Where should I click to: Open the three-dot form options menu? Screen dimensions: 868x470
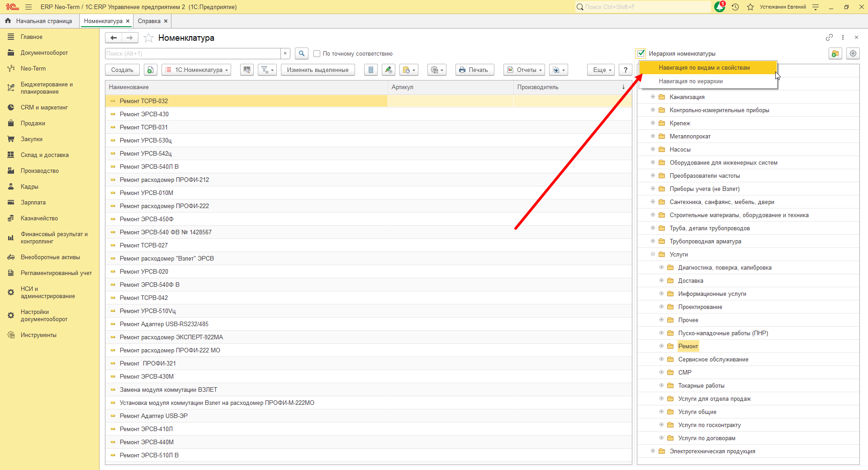(843, 38)
